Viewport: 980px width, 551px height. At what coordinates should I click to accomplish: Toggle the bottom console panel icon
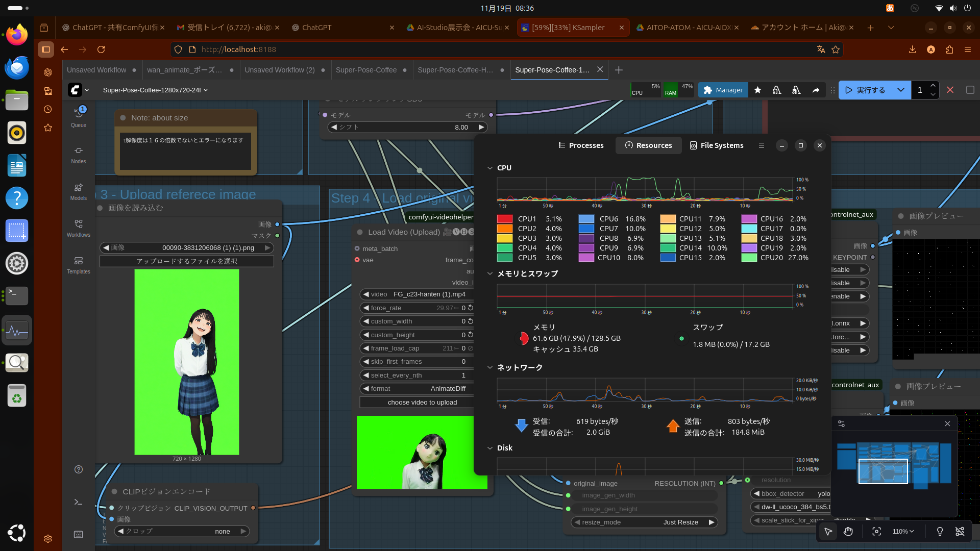[78, 502]
